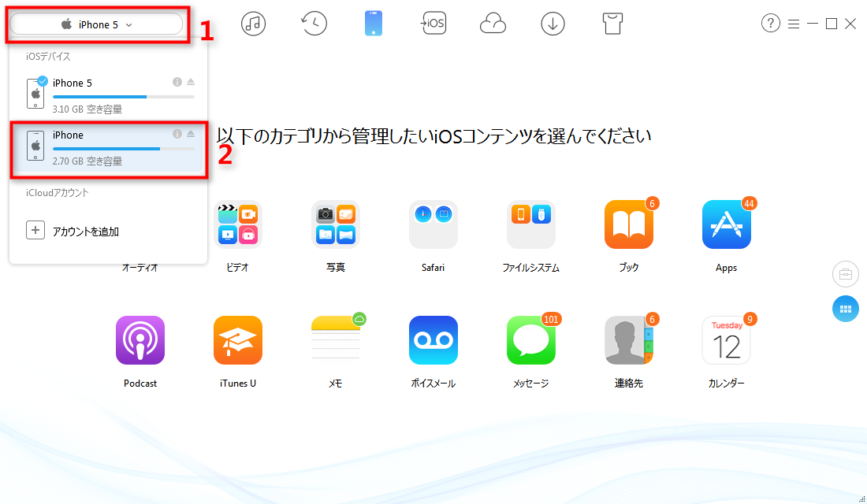This screenshot has width=867, height=504.
Task: Select the device manager phone icon
Action: (374, 24)
